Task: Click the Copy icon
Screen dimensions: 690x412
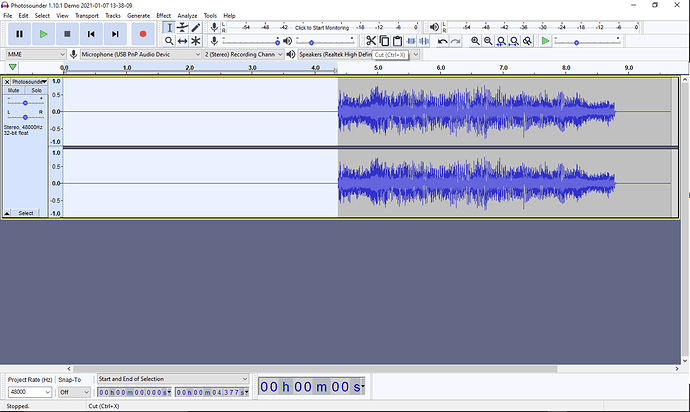Action: [384, 41]
